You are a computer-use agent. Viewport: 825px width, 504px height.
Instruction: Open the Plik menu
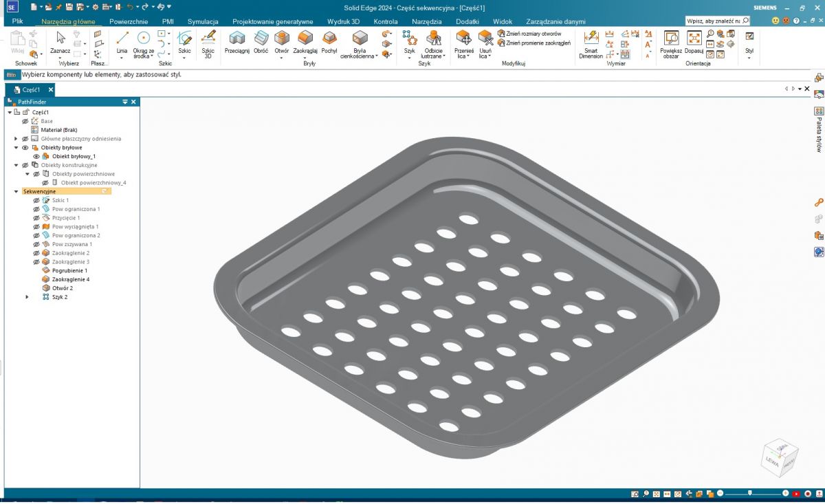point(17,21)
